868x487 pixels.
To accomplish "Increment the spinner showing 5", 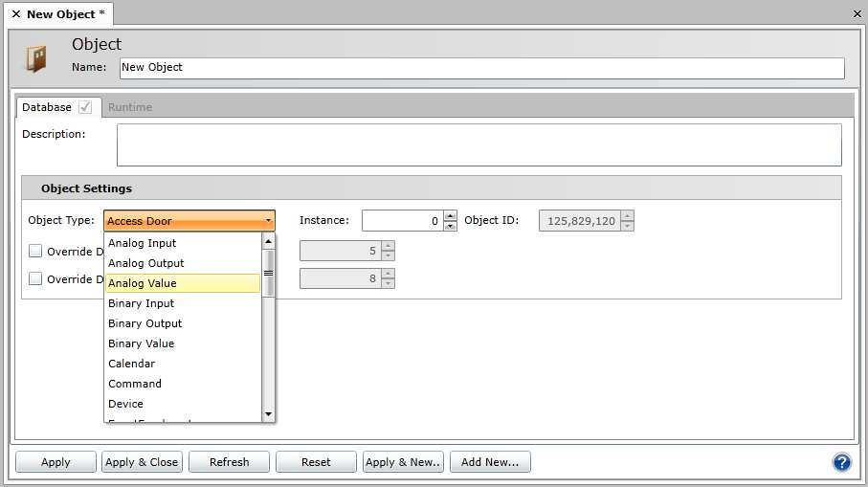I will (x=388, y=246).
